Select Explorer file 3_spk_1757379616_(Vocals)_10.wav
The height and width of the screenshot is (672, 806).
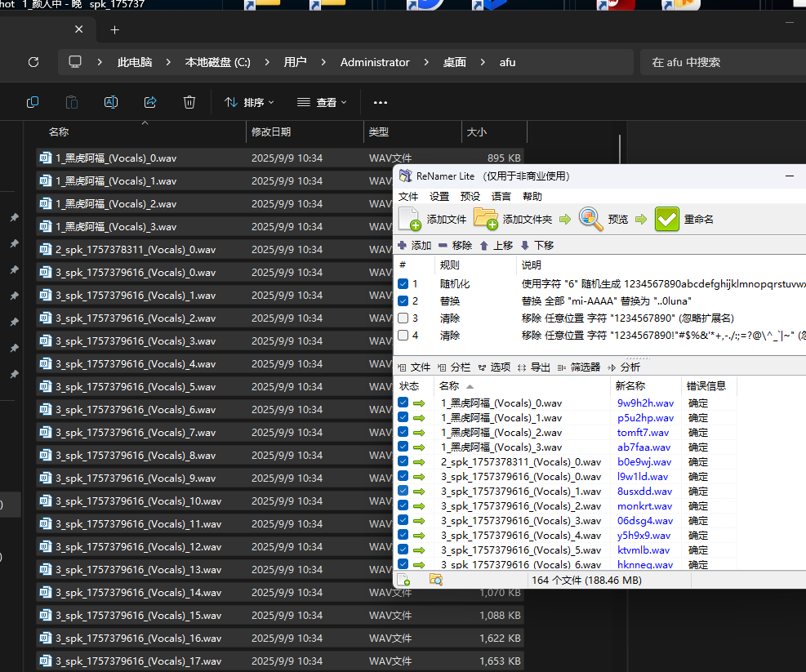click(280, 501)
